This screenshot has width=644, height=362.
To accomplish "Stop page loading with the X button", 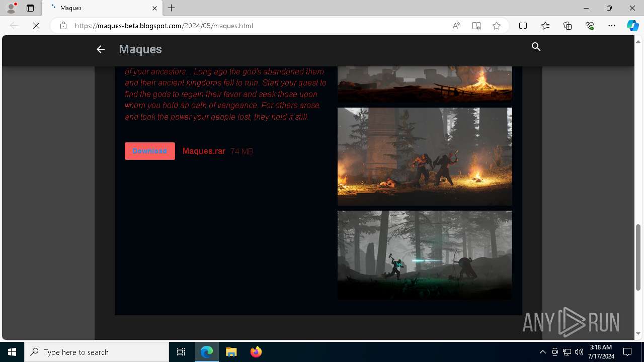I will (36, 26).
